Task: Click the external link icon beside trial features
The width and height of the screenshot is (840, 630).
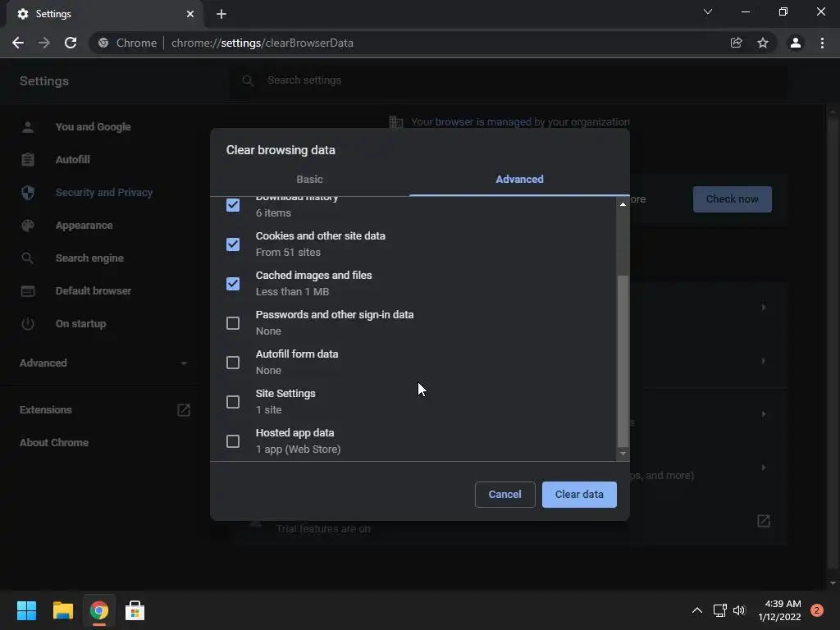Action: click(764, 521)
